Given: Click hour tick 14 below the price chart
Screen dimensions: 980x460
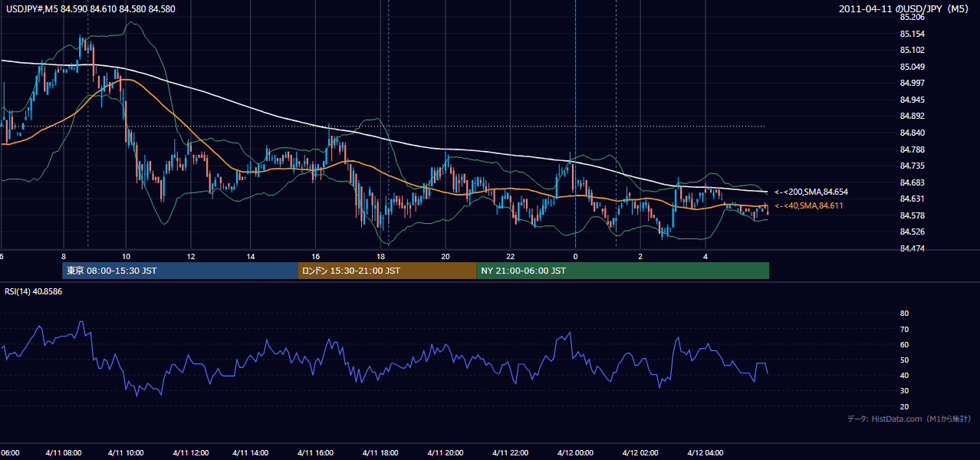Looking at the screenshot, I should click(251, 256).
